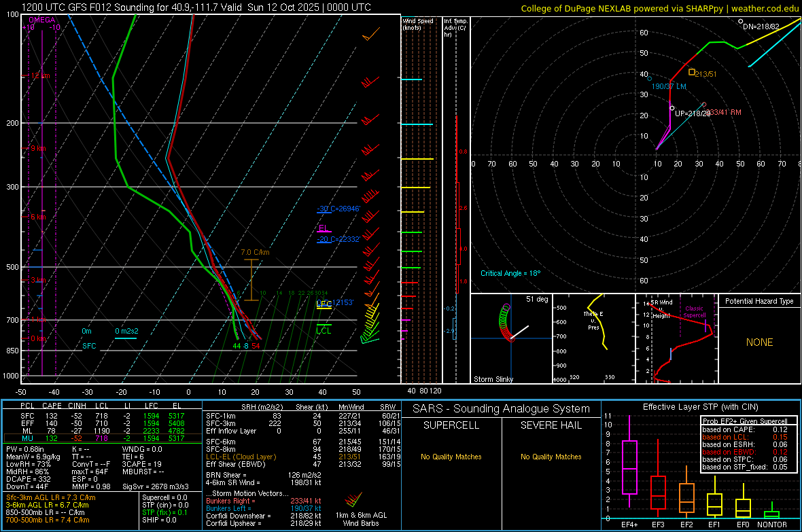802x532 pixels.
Task: Click the SHIP = 0.0 value
Action: [x=159, y=520]
